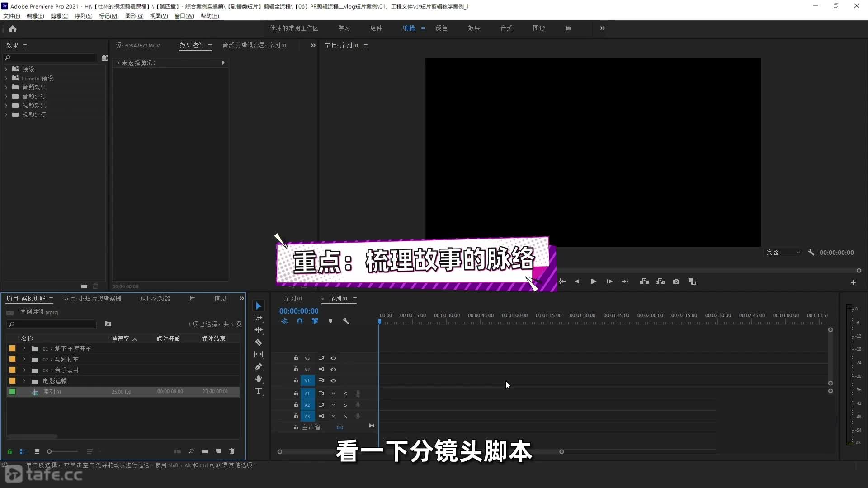Expand the 预设 effects folder

tap(6, 69)
